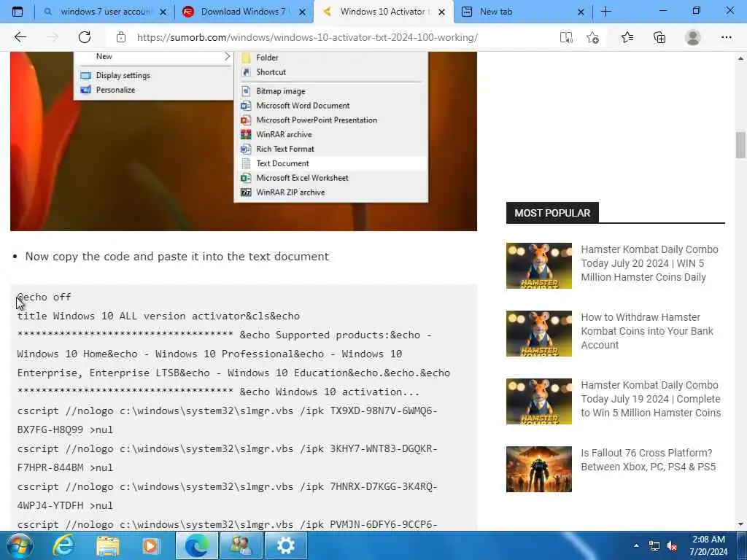
Task: Open File Explorer from taskbar
Action: tap(108, 545)
